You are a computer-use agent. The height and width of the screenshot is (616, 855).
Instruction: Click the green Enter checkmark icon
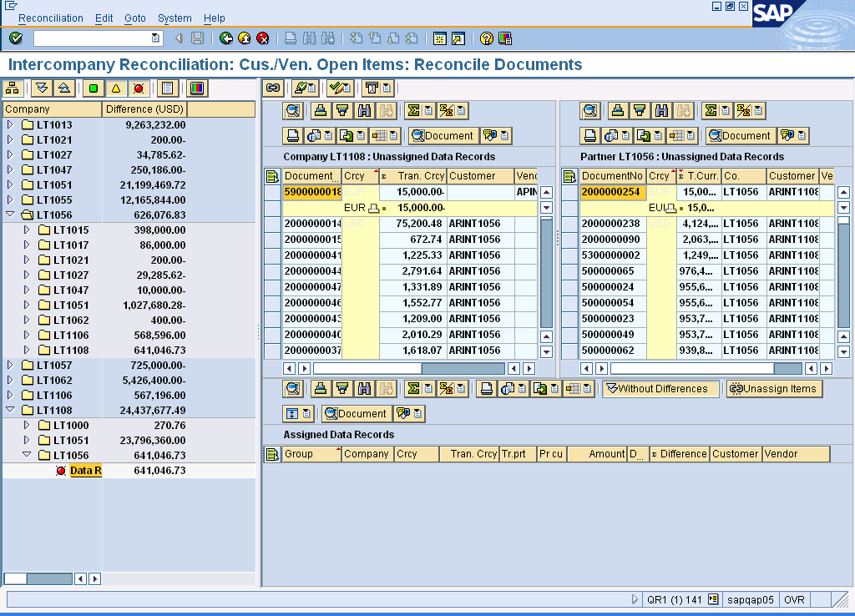coord(16,38)
